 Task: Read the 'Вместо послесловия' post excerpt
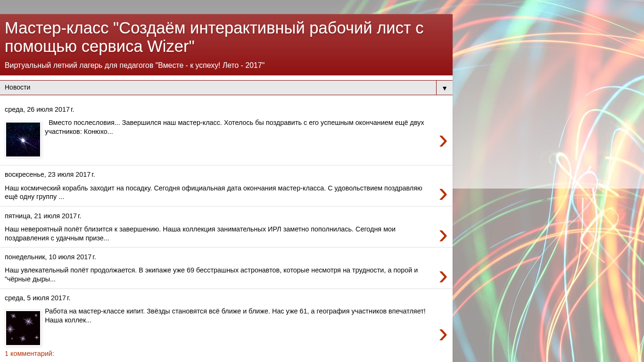pos(235,127)
